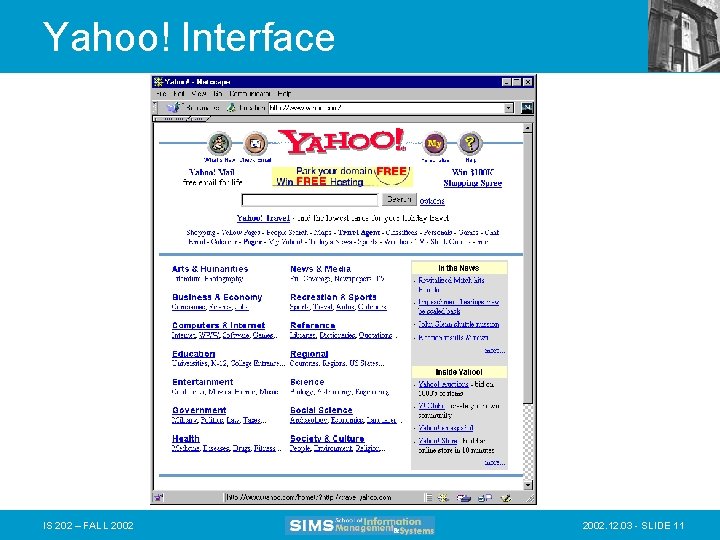The image size is (720, 540).
Task: Open the Science category
Action: pyautogui.click(x=307, y=382)
